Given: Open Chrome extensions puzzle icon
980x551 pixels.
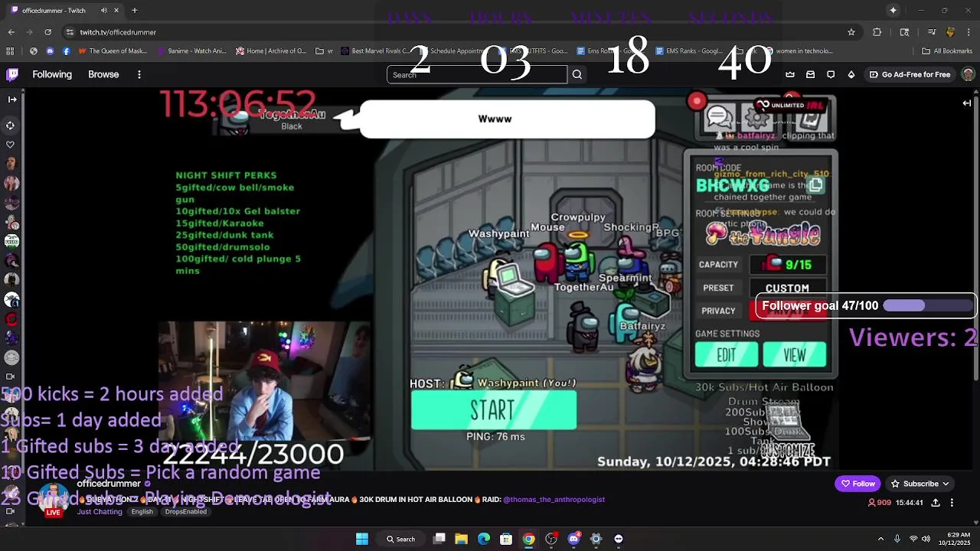Looking at the screenshot, I should click(x=877, y=32).
